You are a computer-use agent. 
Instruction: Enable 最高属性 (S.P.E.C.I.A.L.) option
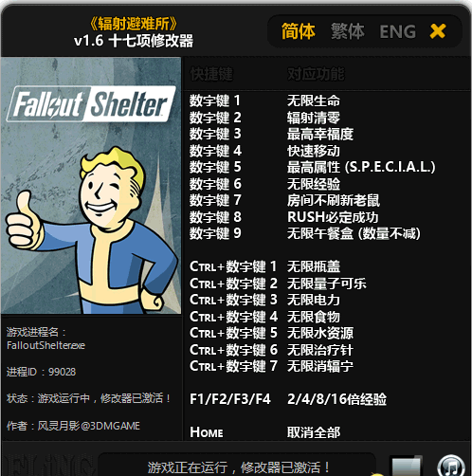click(x=361, y=167)
